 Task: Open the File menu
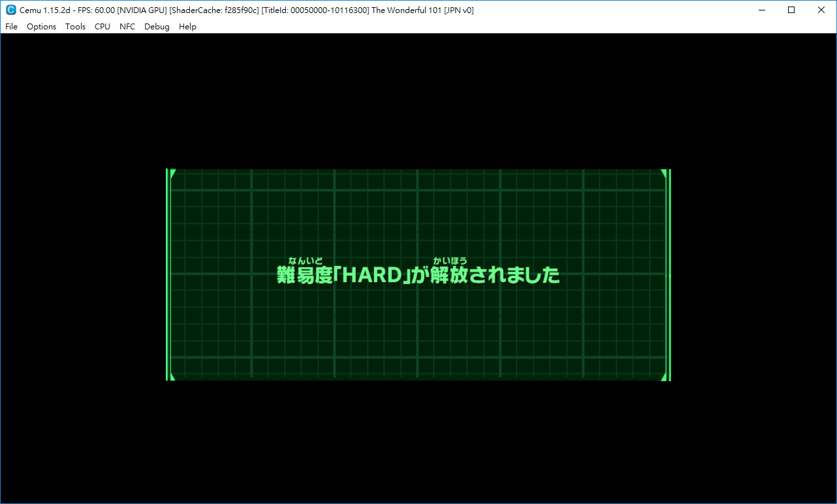pyautogui.click(x=11, y=27)
